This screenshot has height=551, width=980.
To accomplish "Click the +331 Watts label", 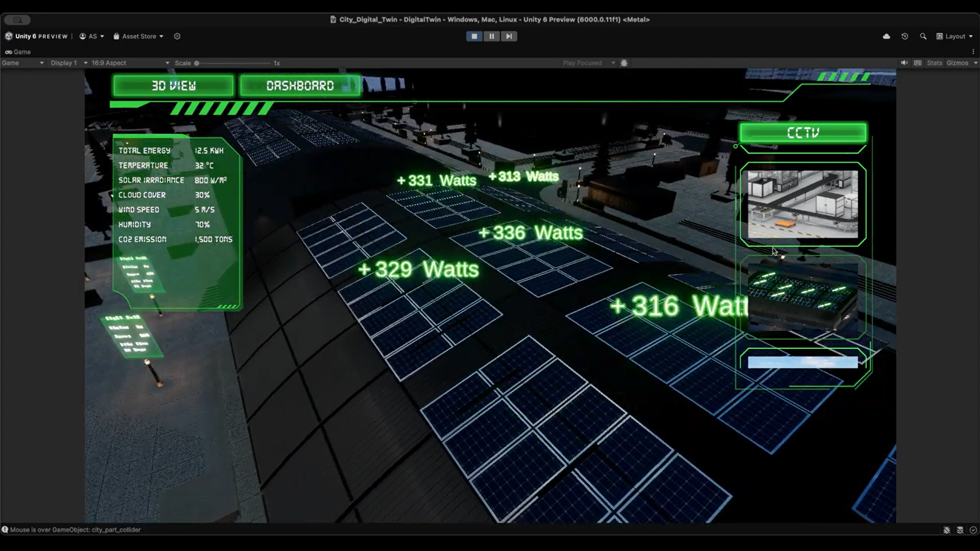I will coord(437,180).
